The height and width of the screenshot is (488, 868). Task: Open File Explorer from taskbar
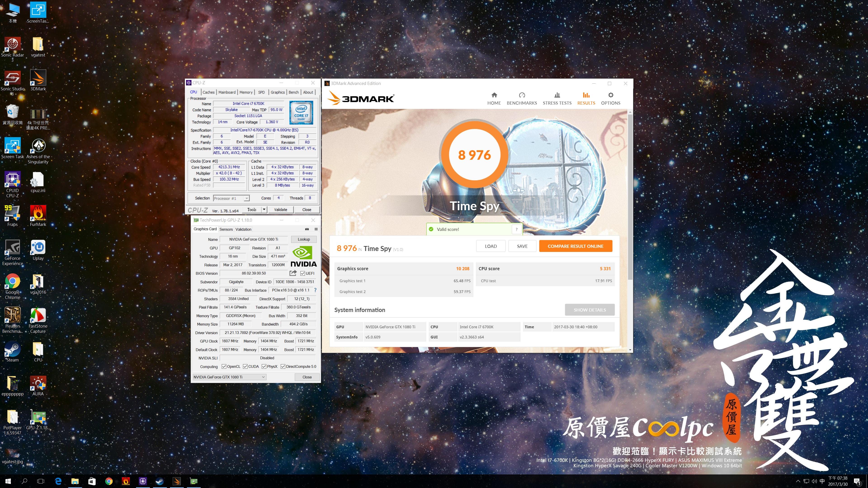[75, 481]
